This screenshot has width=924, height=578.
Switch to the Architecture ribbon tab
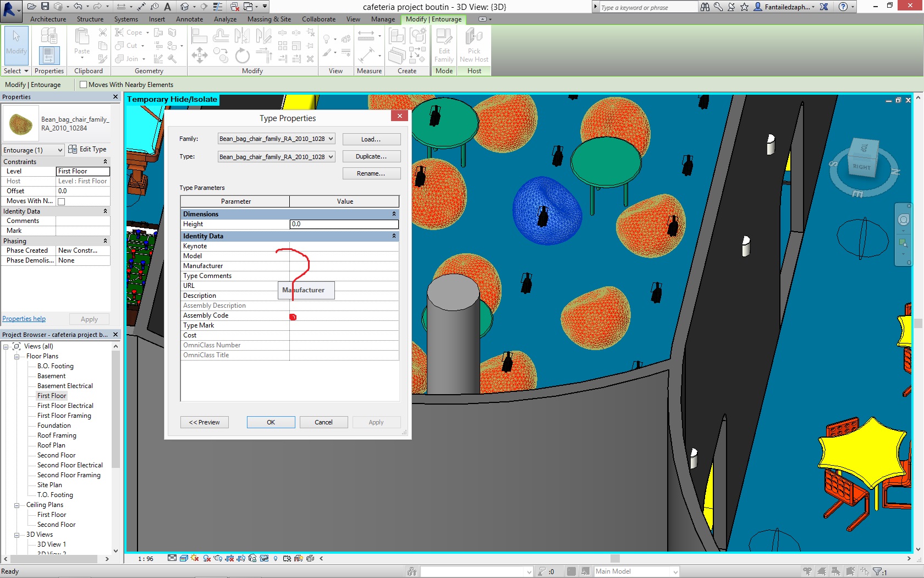pos(48,19)
